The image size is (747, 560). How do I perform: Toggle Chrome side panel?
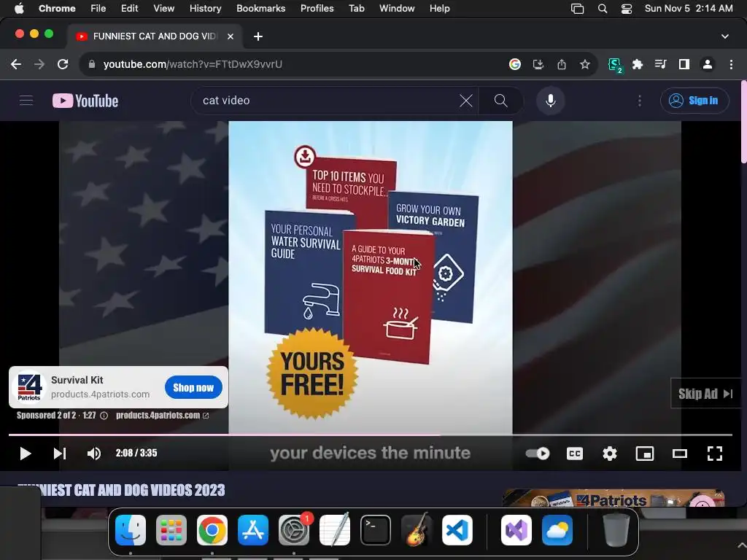[684, 64]
